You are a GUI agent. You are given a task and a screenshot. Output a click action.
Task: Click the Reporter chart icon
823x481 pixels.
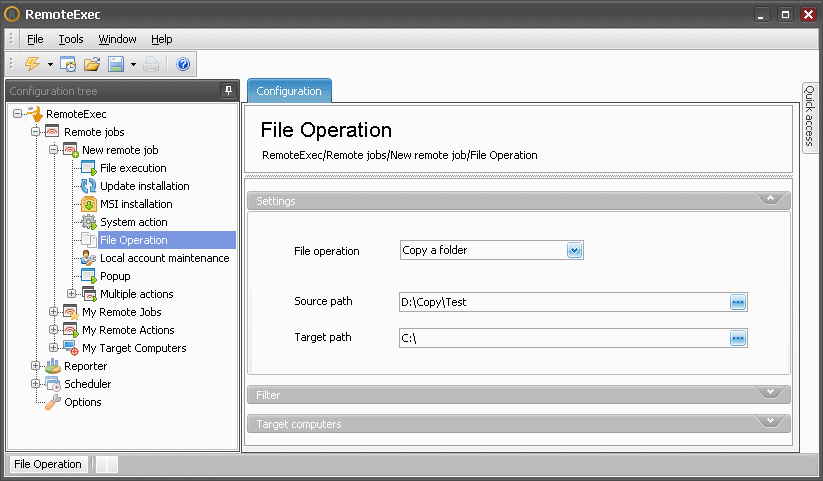point(52,366)
